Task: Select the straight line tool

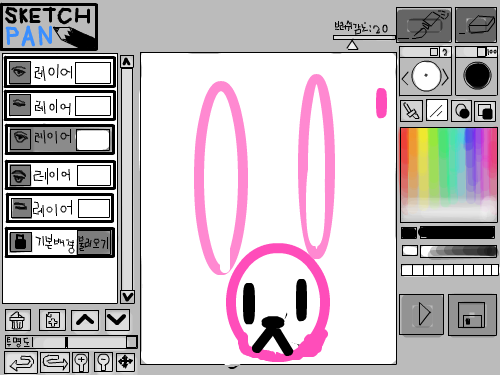Action: (436, 111)
